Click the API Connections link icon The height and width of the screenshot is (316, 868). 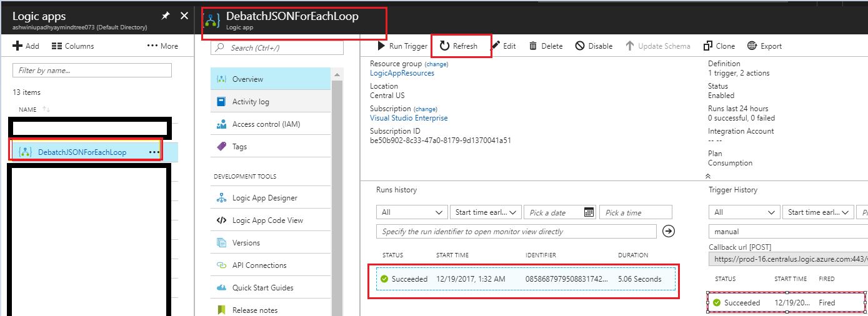pyautogui.click(x=221, y=265)
